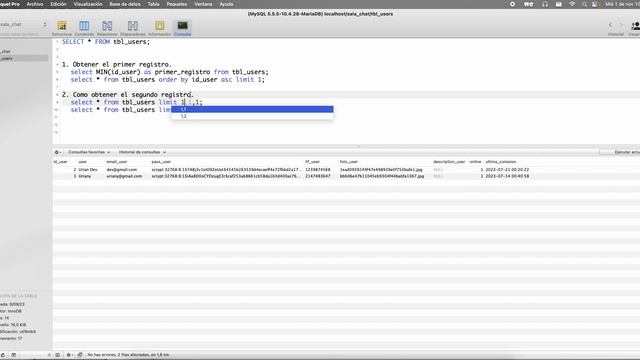Open the Visualización menu
The image size is (640, 360).
pos(88,4)
